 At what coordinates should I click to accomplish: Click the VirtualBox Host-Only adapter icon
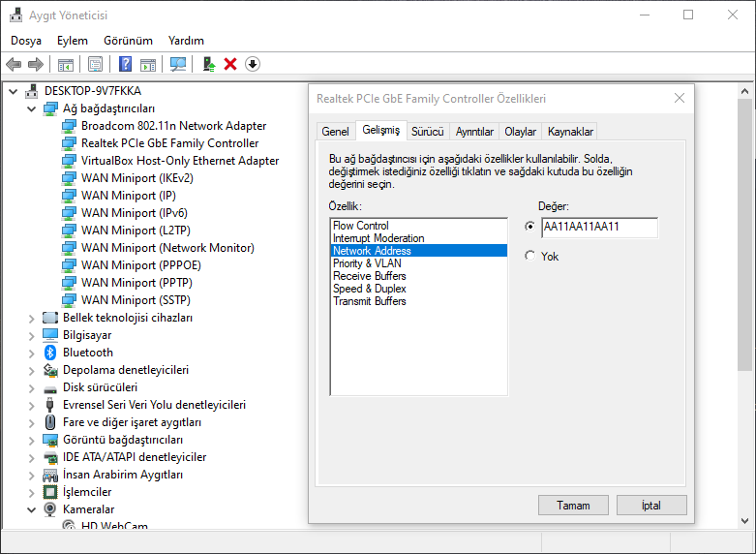point(69,161)
